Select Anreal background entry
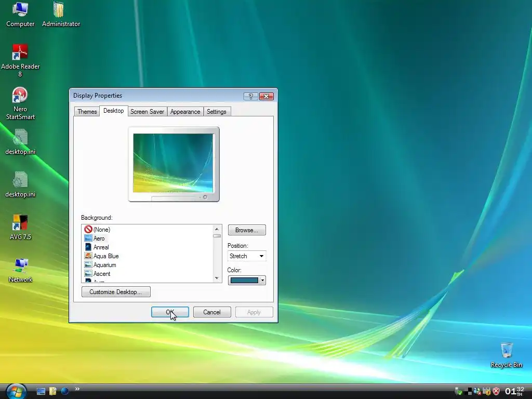Image resolution: width=532 pixels, height=399 pixels. point(101,247)
